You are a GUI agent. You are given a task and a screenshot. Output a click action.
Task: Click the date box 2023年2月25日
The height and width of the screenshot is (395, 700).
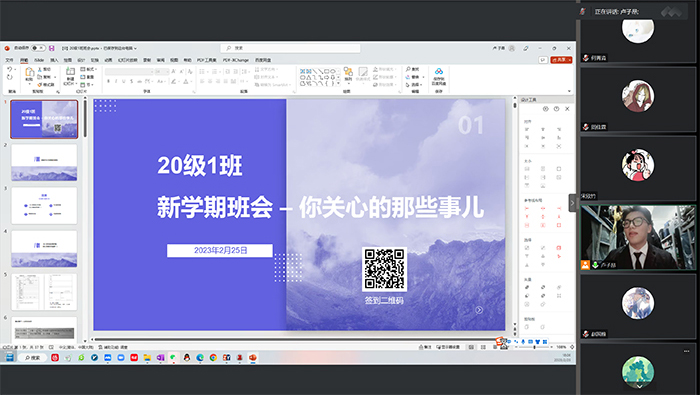coord(220,250)
